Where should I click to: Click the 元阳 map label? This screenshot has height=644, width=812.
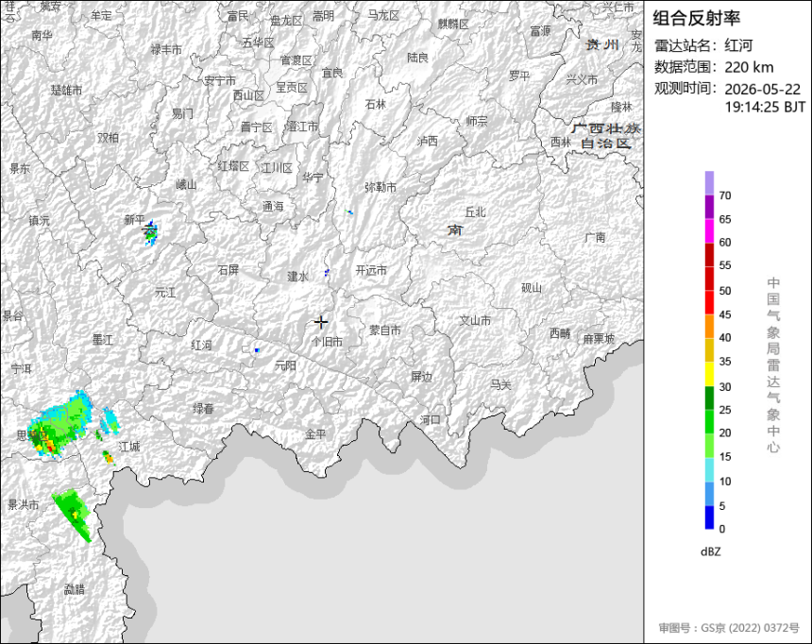[285, 365]
